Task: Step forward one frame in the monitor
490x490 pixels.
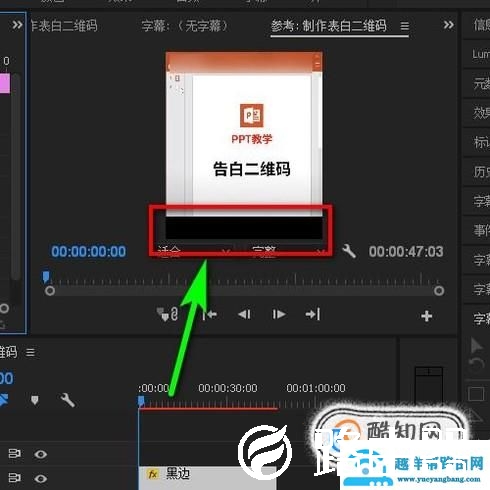Action: click(x=279, y=314)
